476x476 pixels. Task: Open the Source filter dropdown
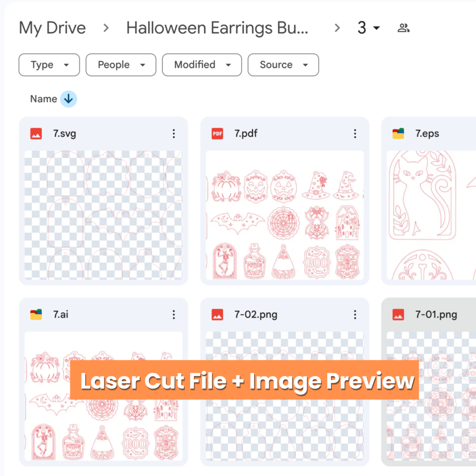283,65
